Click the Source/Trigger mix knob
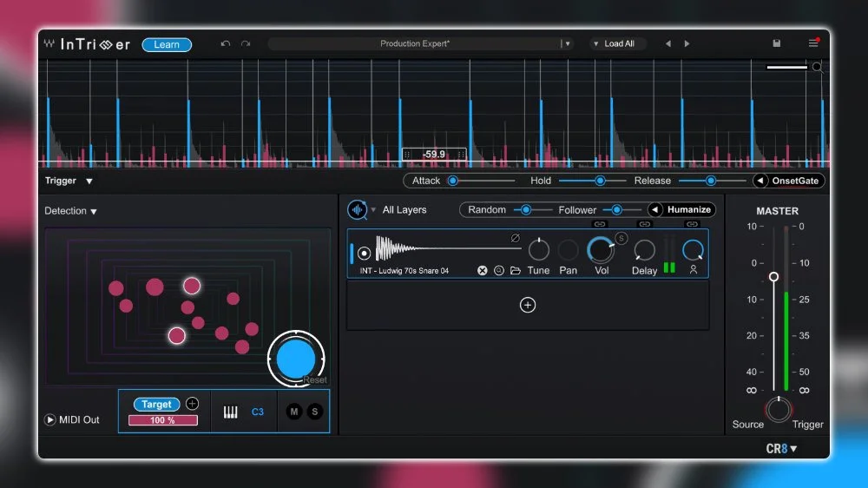The height and width of the screenshot is (488, 868). [779, 410]
